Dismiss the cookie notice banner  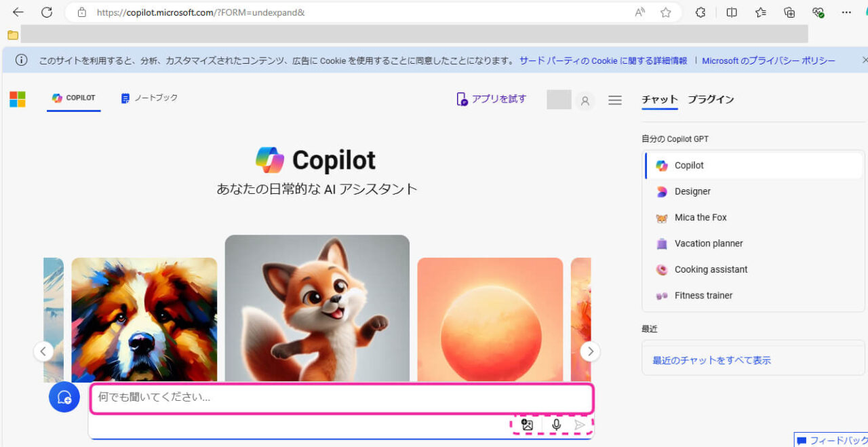click(864, 60)
